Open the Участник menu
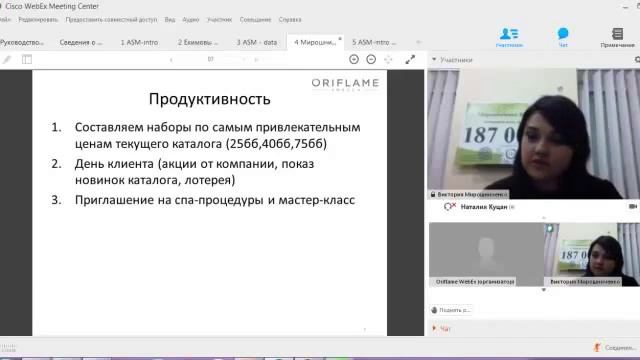 point(219,20)
